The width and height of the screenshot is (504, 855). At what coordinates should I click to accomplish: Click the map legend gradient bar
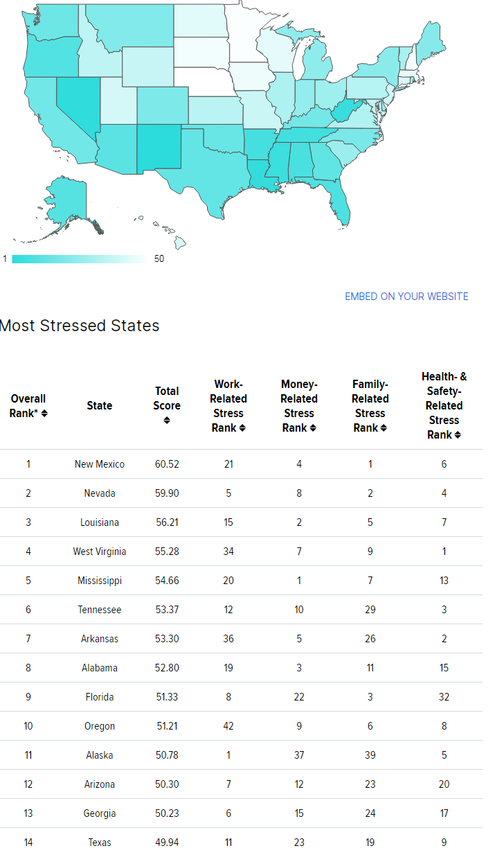click(x=79, y=259)
